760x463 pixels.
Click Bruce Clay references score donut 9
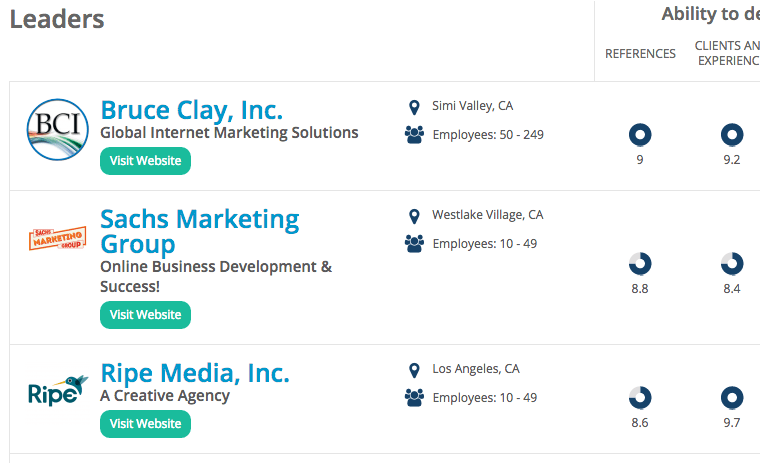coord(640,134)
